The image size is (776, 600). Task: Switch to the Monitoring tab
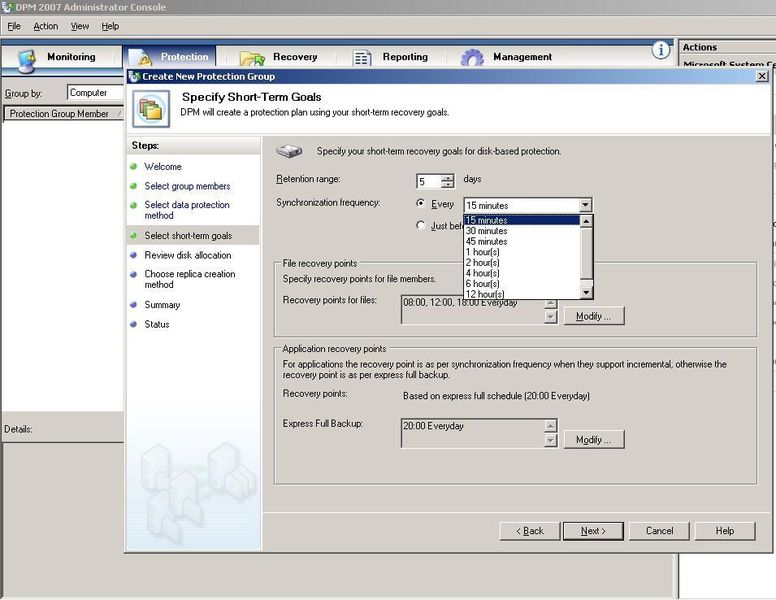pyautogui.click(x=62, y=57)
